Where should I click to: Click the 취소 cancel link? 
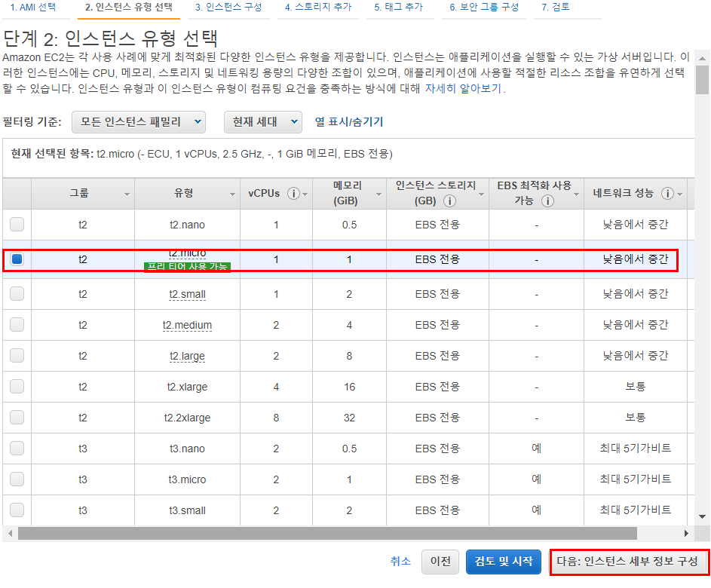400,562
